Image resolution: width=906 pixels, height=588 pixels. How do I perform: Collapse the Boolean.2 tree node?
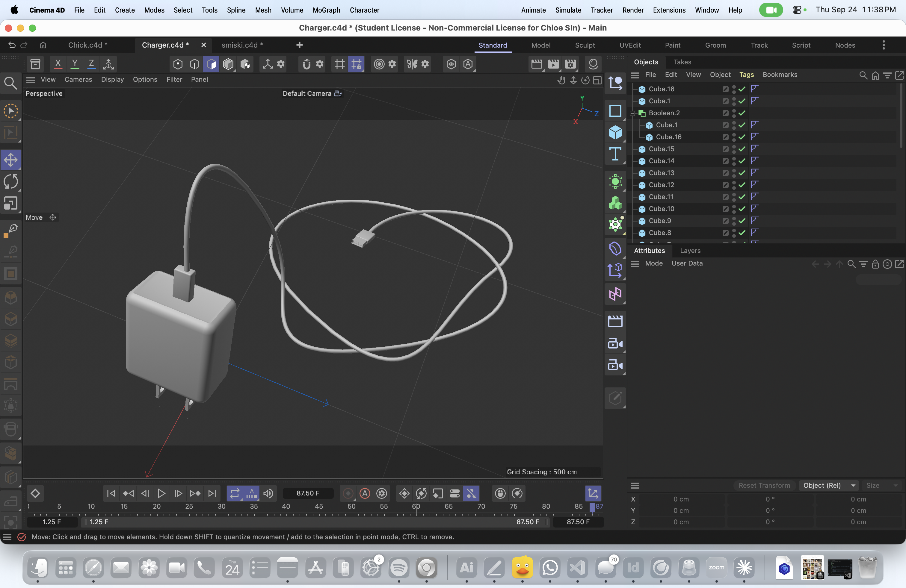[633, 113]
